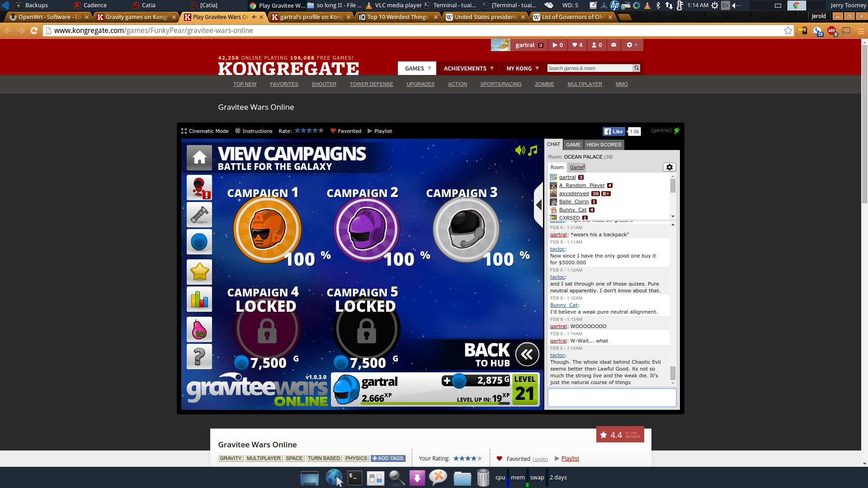This screenshot has height=488, width=868.
Task: Switch to gartral's profile browser tab
Action: [x=311, y=17]
